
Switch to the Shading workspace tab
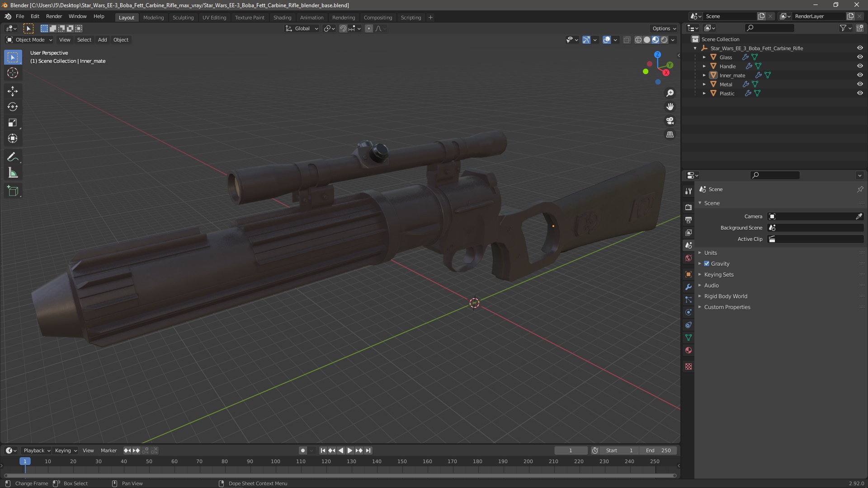pyautogui.click(x=282, y=17)
